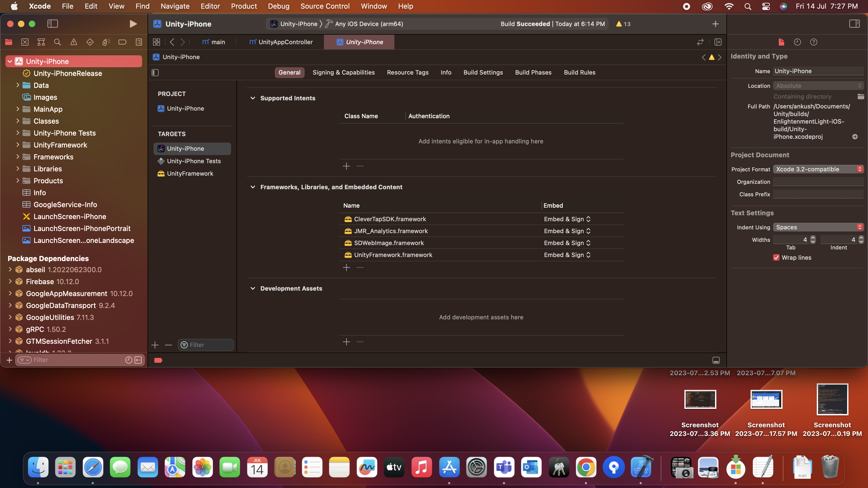Image resolution: width=868 pixels, height=488 pixels.
Task: Open the Quick Help inspector icon
Action: 814,42
